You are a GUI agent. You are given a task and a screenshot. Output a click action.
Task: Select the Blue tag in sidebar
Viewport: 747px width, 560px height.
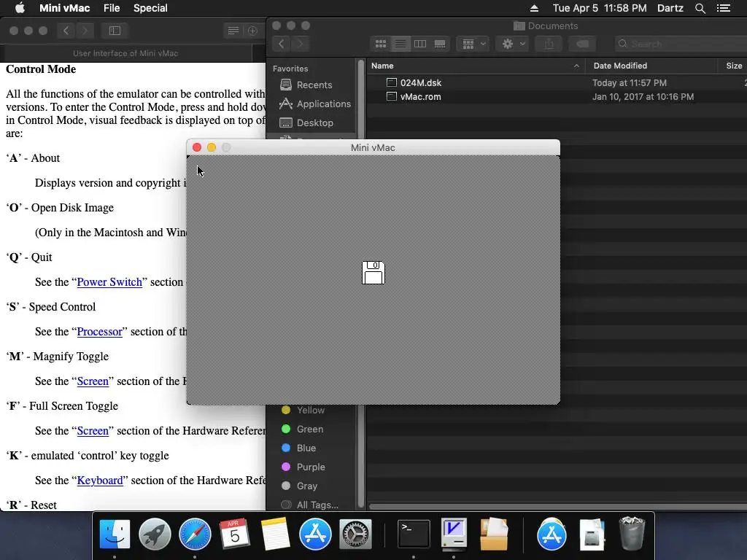point(298,448)
